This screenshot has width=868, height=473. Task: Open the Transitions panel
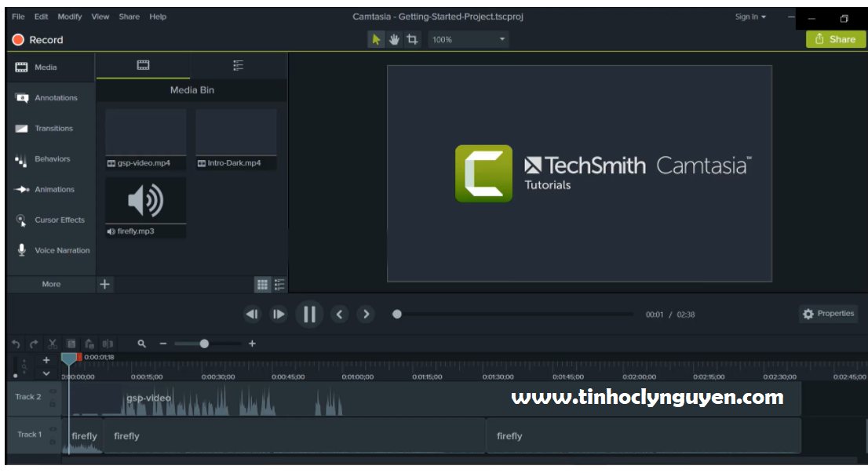pyautogui.click(x=50, y=129)
